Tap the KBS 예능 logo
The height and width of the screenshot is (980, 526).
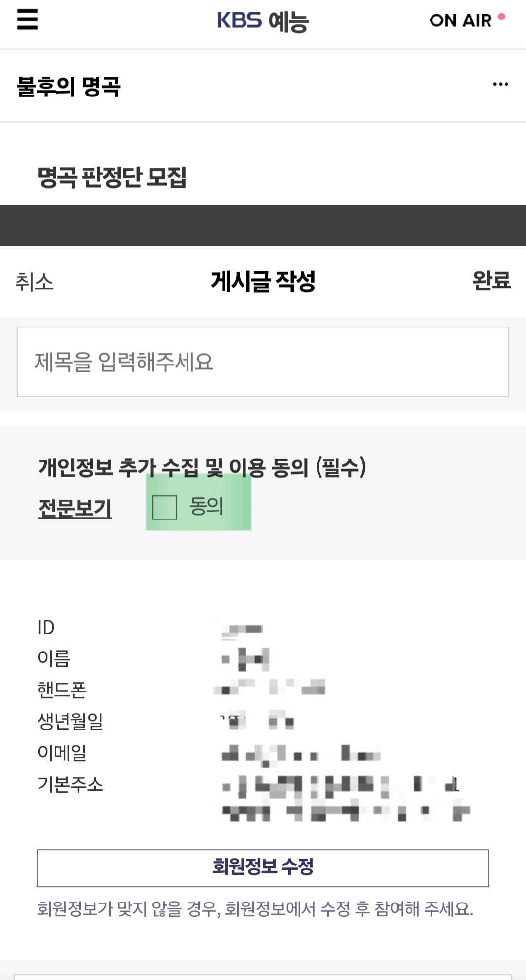tap(263, 20)
